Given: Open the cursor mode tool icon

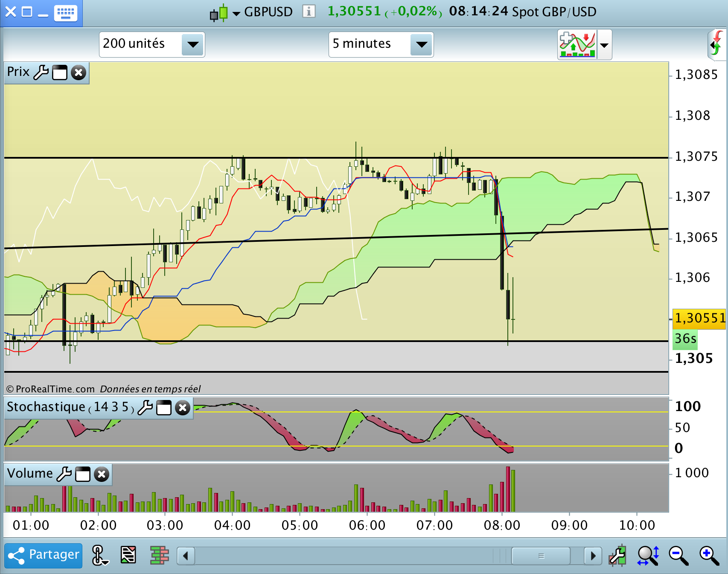Looking at the screenshot, I should tap(100, 555).
